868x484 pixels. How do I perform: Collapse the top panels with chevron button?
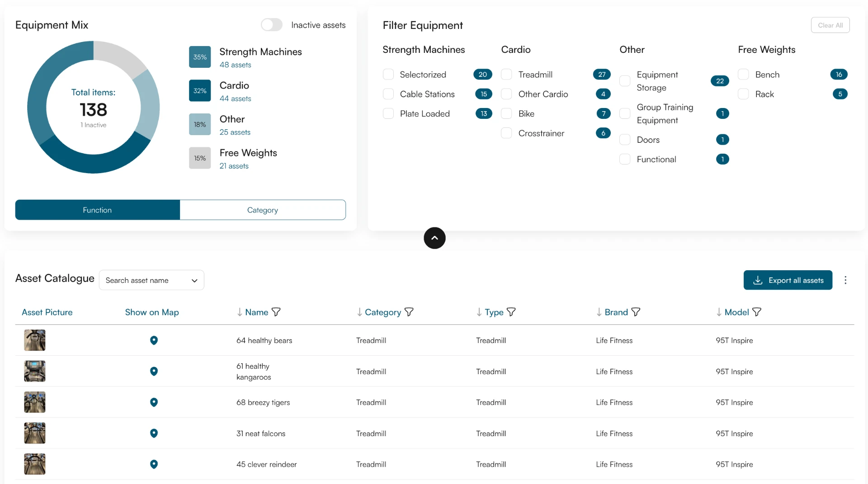click(x=434, y=238)
